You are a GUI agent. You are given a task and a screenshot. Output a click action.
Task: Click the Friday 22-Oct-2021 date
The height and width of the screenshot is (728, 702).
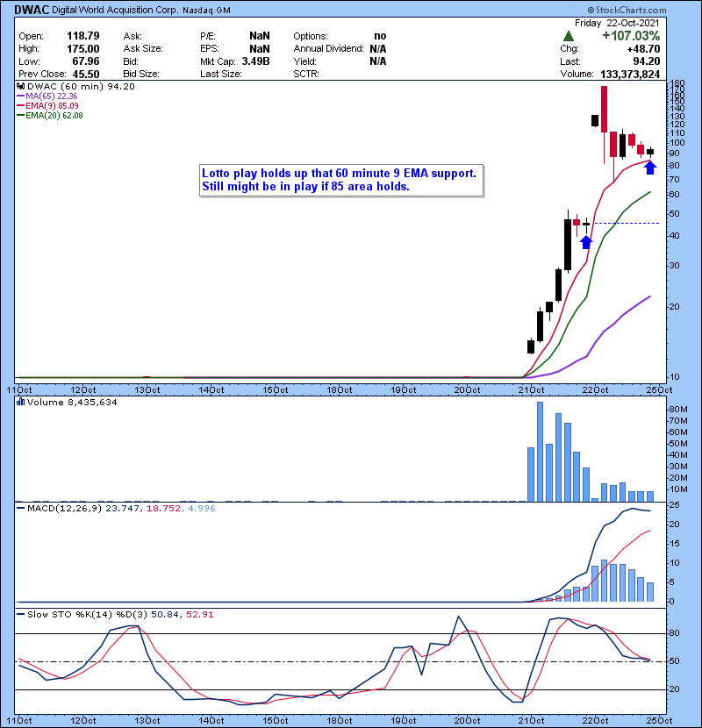pos(617,23)
